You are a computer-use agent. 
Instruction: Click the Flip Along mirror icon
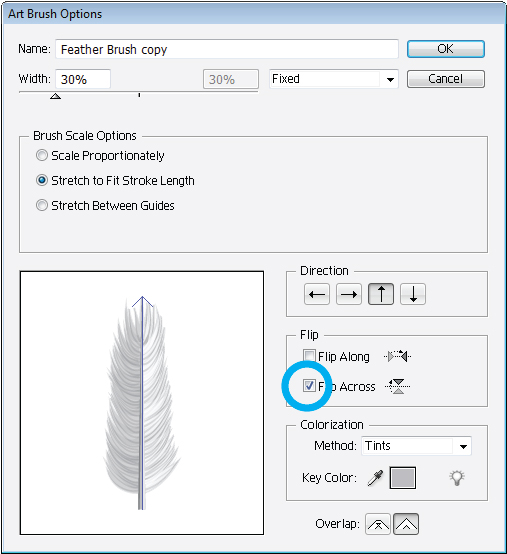398,356
